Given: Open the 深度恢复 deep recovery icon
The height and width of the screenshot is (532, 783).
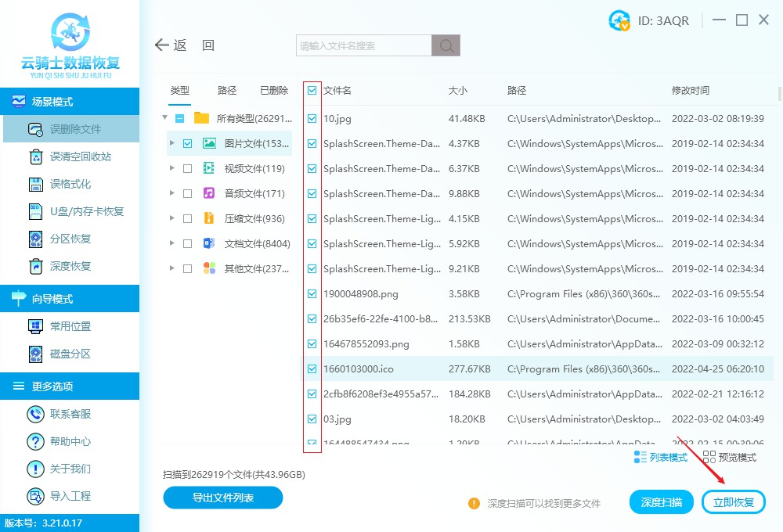Looking at the screenshot, I should tap(35, 267).
